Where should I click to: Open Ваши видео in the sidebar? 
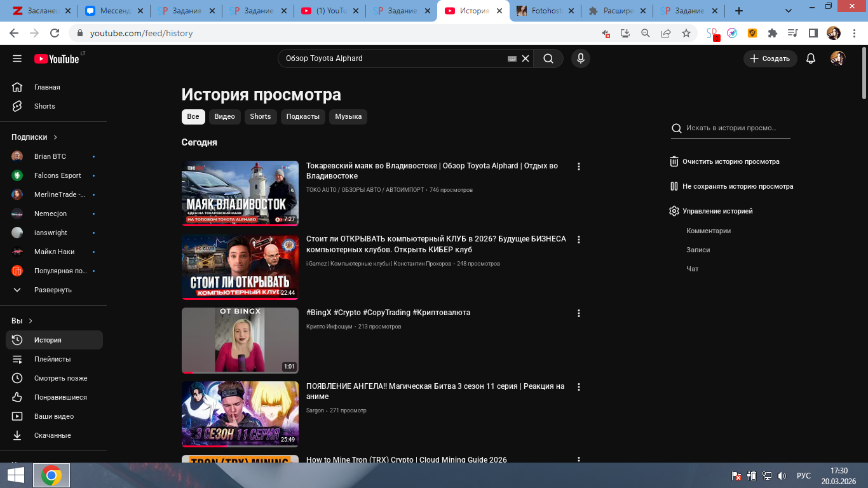(x=54, y=416)
